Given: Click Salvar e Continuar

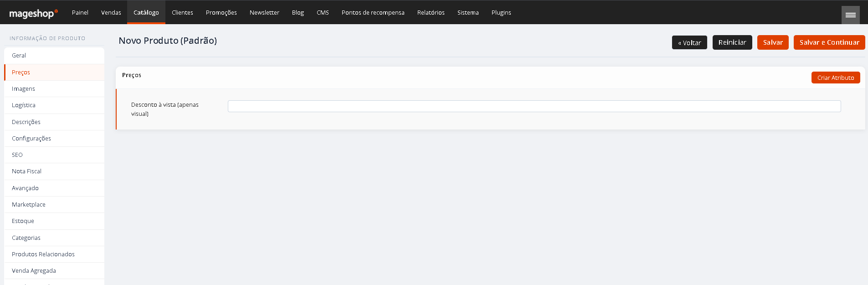Looking at the screenshot, I should click(x=829, y=42).
